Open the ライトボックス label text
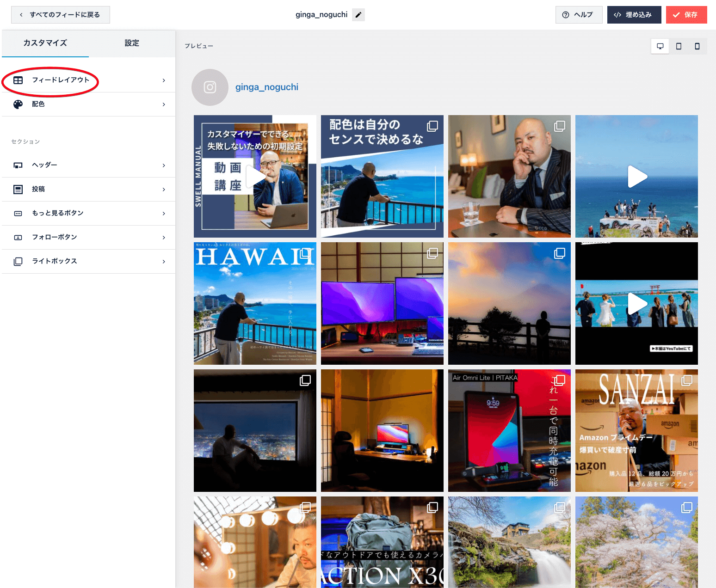The image size is (716, 588). point(55,262)
